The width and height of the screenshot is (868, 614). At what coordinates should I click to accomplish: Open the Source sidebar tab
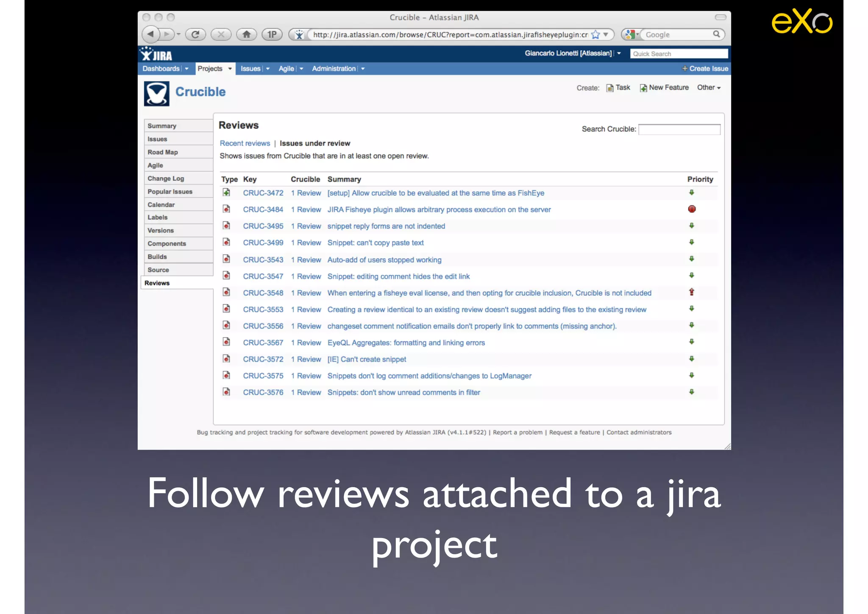click(178, 270)
